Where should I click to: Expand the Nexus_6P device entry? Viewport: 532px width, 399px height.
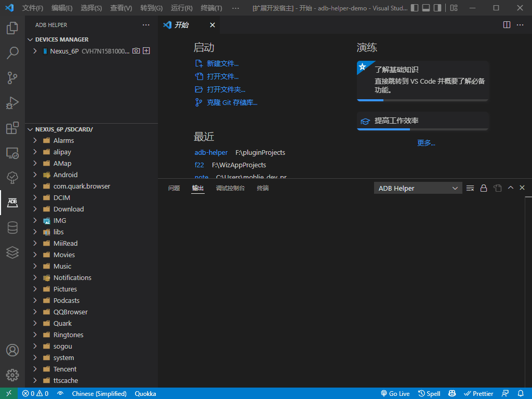[34, 50]
